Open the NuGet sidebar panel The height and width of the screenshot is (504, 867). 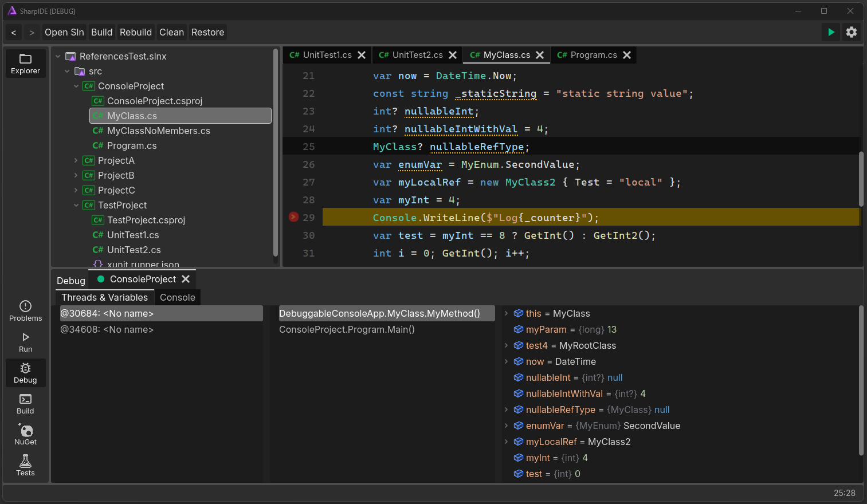click(25, 435)
